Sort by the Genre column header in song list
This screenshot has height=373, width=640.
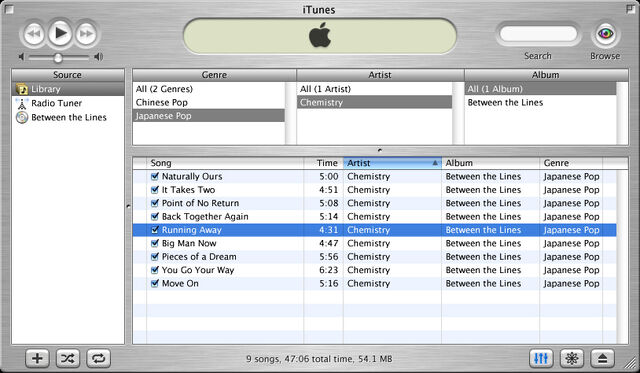[571, 163]
